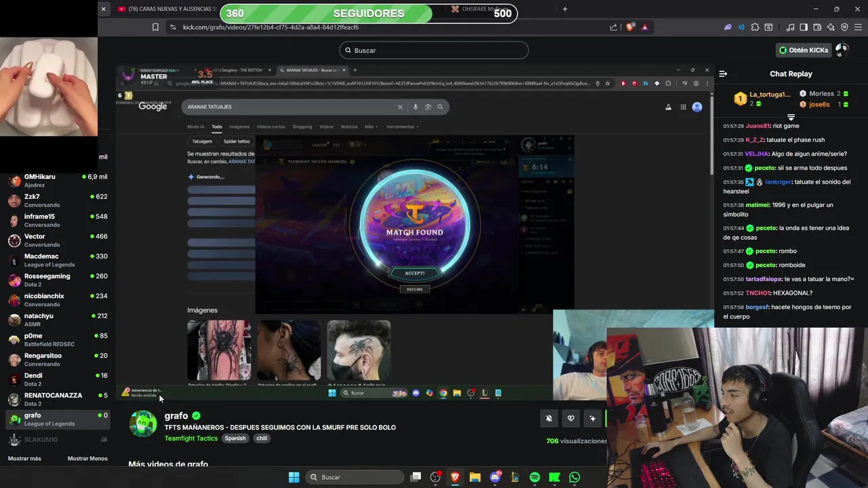Open Windows Start menu
This screenshot has height=488, width=868.
294,477
